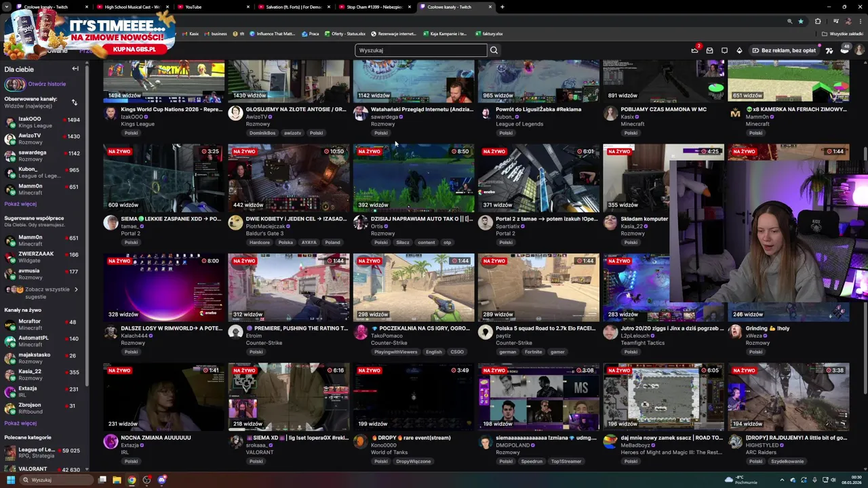Open the AwizoTV avatar under GŁOSUJEMY stream
868x488 pixels.
235,113
